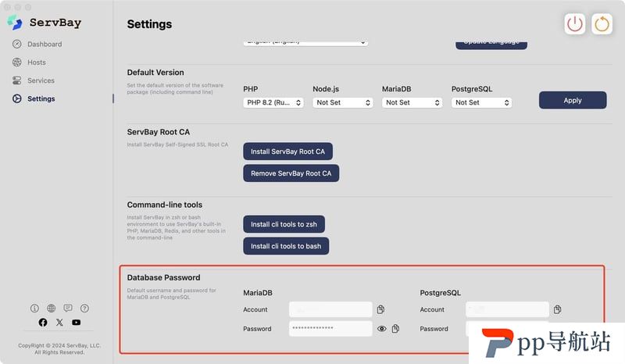Click the MariaDB Account input field

[330, 309]
